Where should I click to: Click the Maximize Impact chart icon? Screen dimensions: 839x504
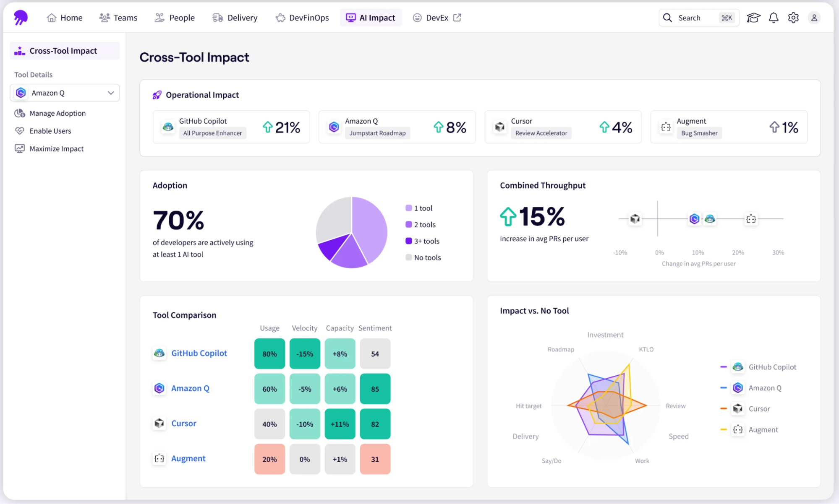pos(20,148)
